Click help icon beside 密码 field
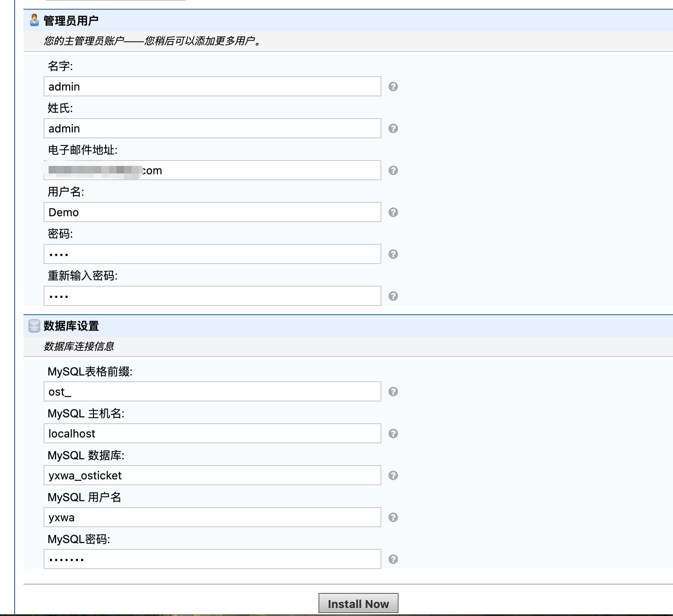 [393, 254]
